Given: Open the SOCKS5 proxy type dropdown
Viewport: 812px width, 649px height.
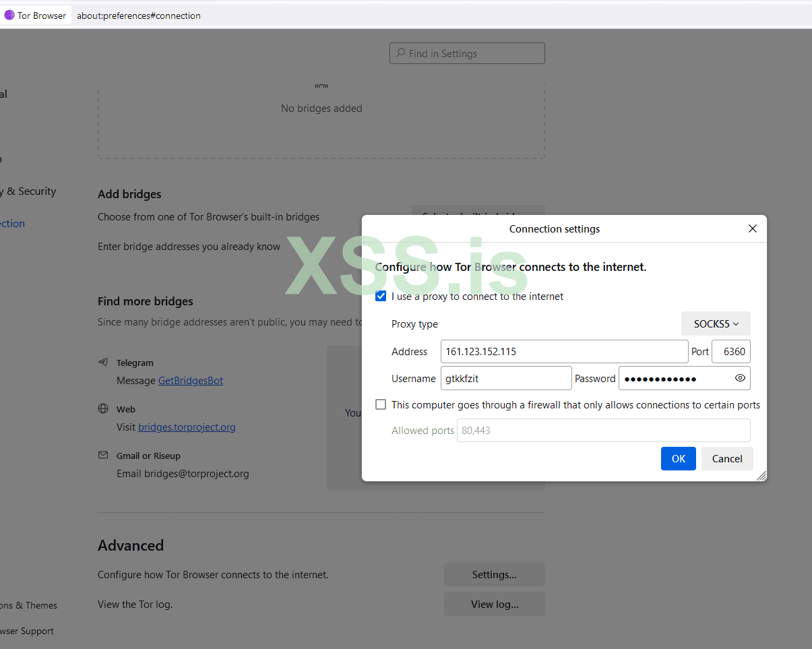Looking at the screenshot, I should tap(716, 323).
